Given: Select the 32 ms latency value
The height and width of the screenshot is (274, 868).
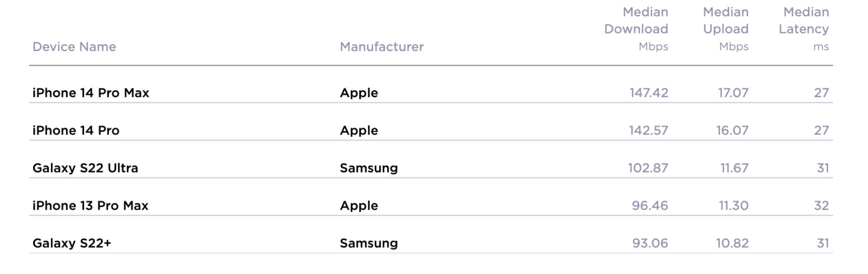Looking at the screenshot, I should click(821, 206).
